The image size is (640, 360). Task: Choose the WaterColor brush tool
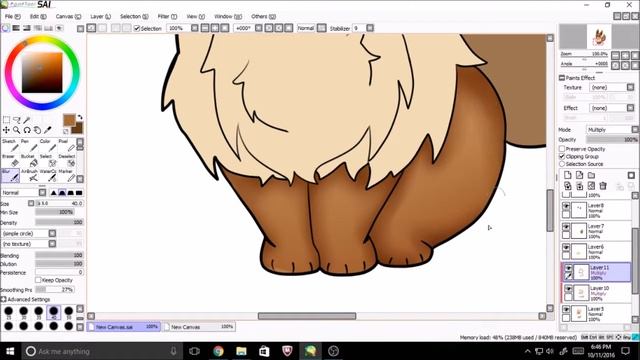coord(48,176)
